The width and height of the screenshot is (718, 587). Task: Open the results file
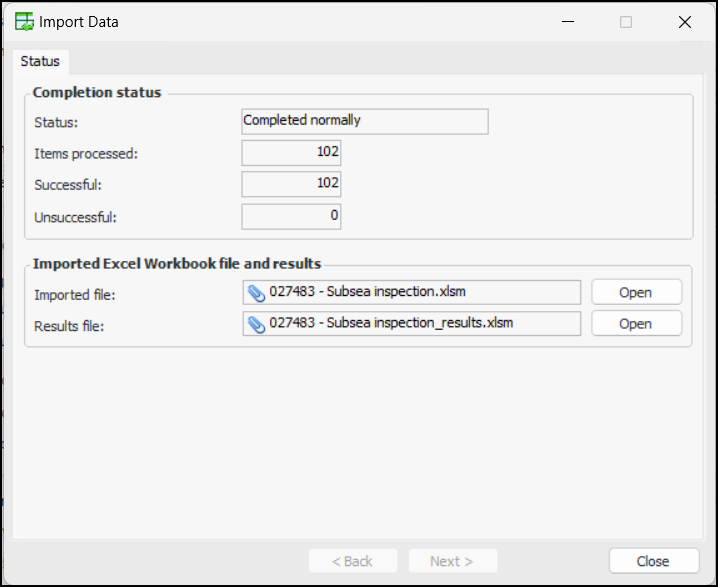[x=636, y=324]
